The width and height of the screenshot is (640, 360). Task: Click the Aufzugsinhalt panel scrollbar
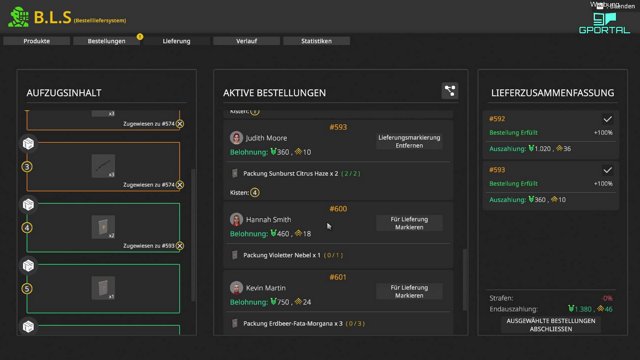tap(193, 235)
